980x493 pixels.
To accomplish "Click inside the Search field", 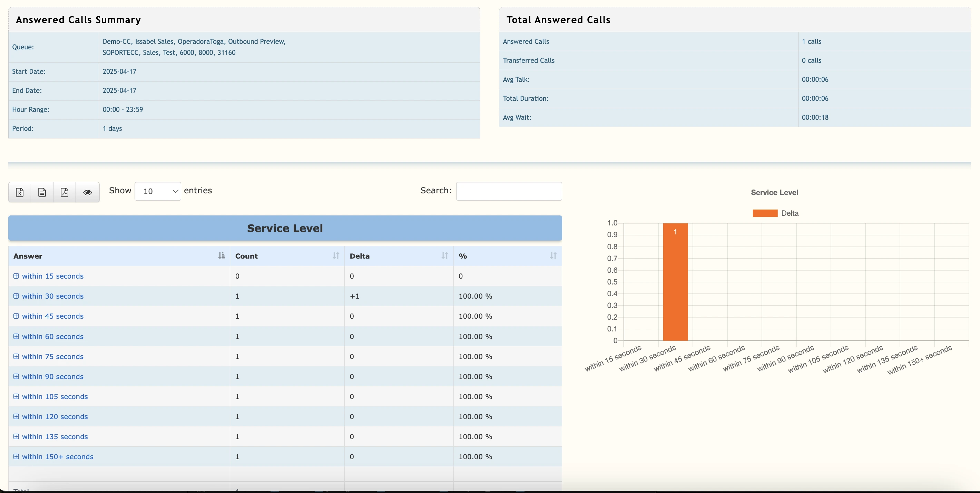I will tap(509, 191).
